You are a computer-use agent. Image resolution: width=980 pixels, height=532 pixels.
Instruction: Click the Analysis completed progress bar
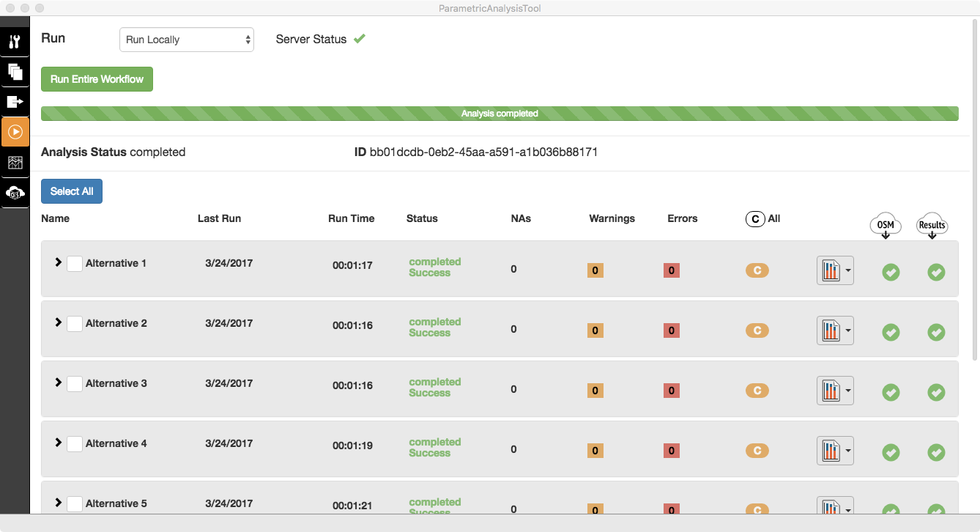500,114
